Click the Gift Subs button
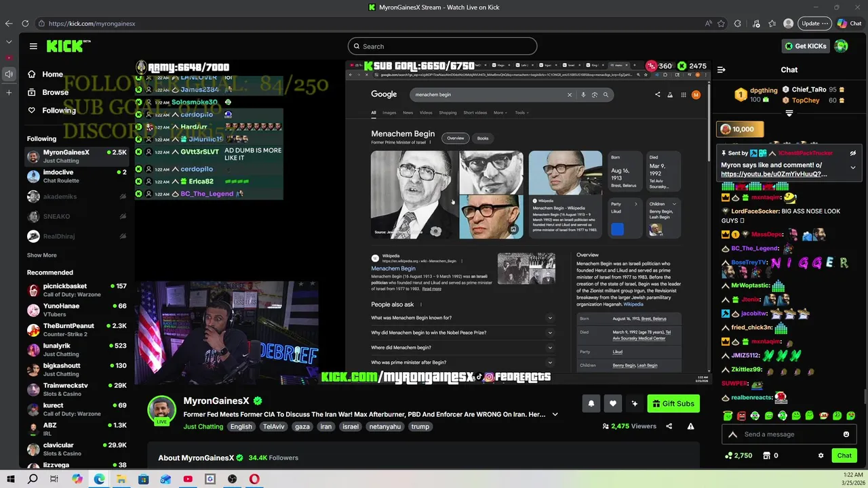868x488 pixels. [x=673, y=403]
